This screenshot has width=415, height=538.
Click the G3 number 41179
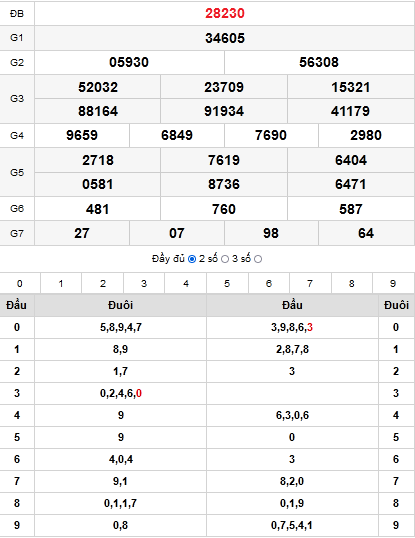pos(351,111)
